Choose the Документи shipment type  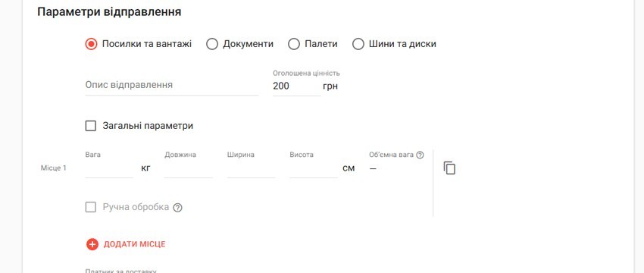pyautogui.click(x=212, y=44)
